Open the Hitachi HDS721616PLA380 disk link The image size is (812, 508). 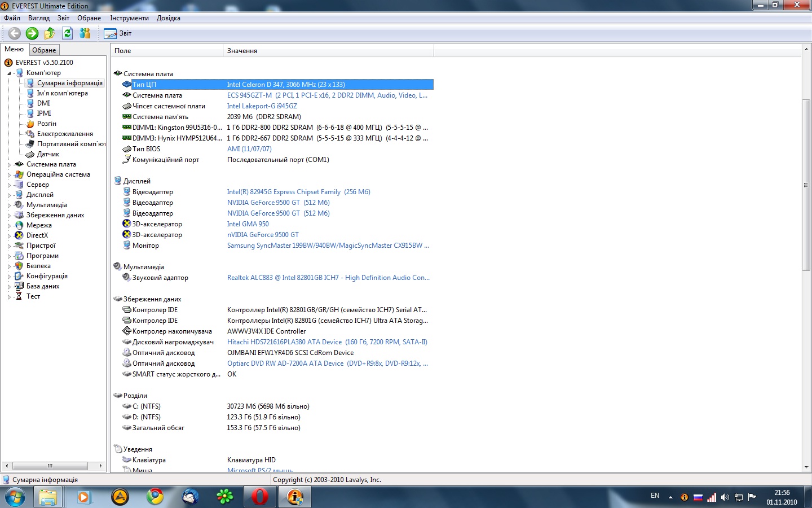(x=327, y=342)
